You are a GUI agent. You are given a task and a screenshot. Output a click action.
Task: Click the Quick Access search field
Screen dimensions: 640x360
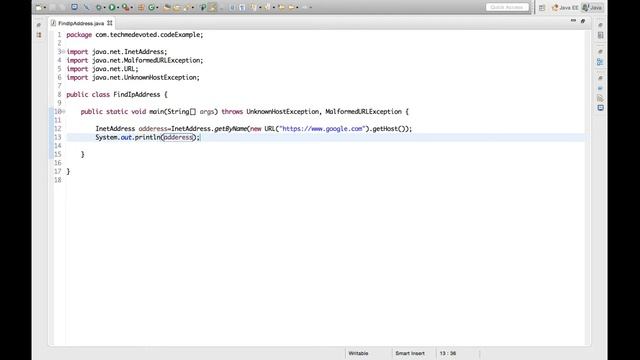click(507, 7)
